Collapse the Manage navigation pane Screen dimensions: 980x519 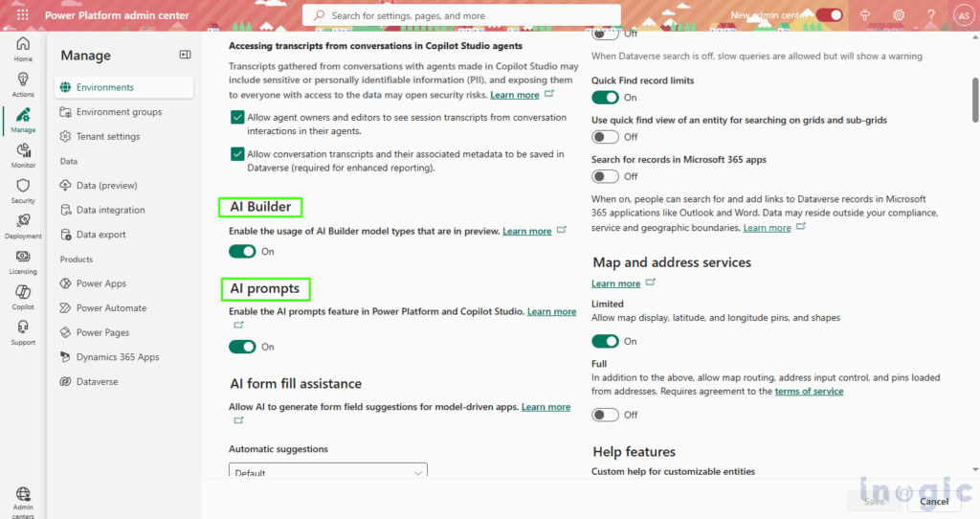click(185, 56)
